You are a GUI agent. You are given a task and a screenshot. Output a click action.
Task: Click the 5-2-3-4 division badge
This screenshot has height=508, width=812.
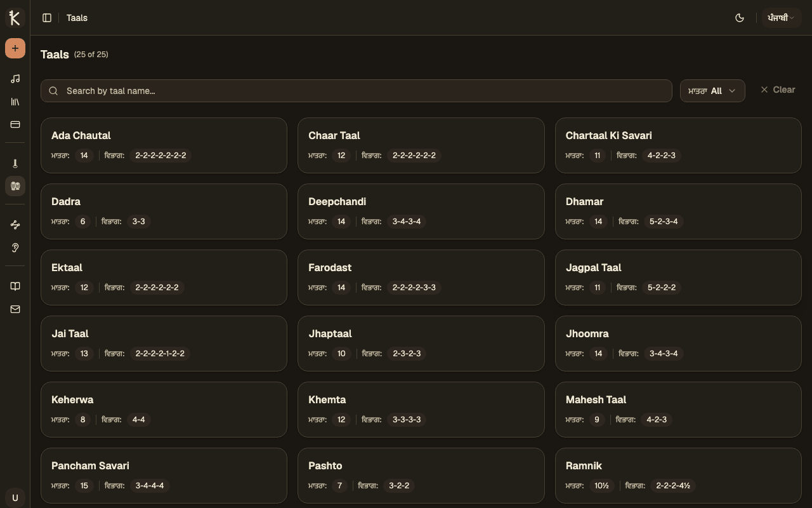point(664,222)
